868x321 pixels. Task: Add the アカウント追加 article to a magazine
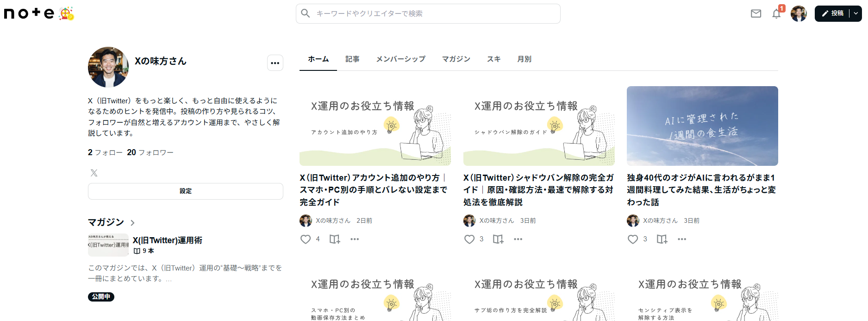tap(335, 239)
